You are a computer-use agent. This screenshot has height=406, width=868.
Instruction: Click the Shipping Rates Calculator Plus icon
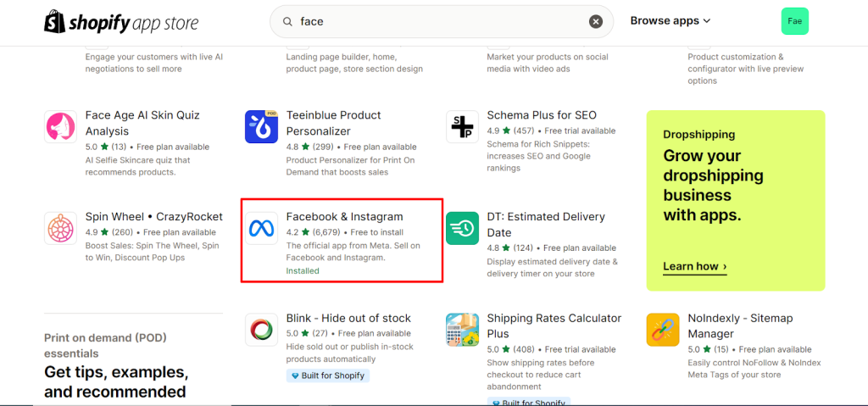click(x=463, y=330)
